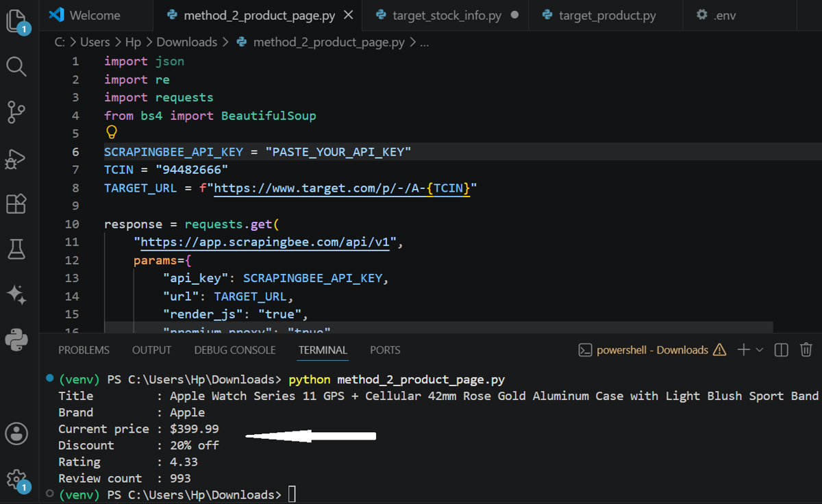This screenshot has width=822, height=504.
Task: Create a new terminal with plus icon
Action: point(744,350)
